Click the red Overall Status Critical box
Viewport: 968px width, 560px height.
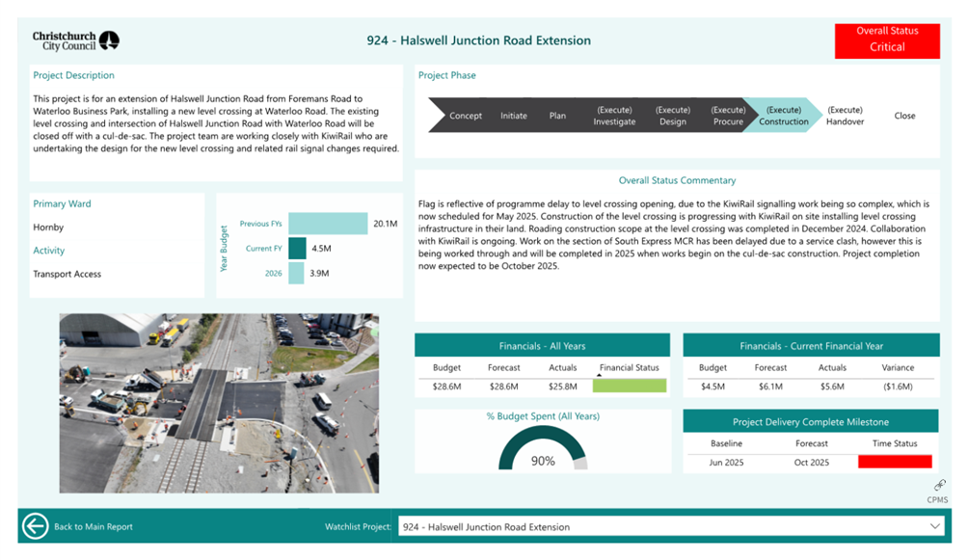point(887,40)
